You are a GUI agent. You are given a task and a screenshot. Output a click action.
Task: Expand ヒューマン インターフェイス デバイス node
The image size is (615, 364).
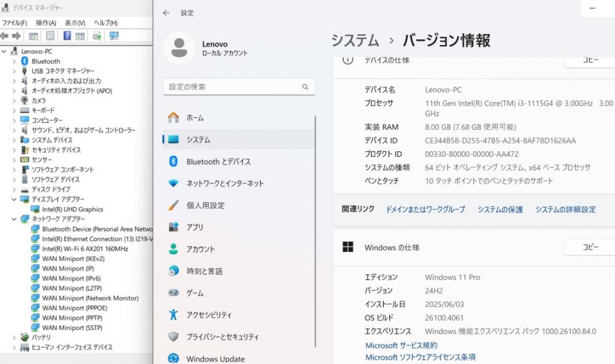[x=14, y=347]
